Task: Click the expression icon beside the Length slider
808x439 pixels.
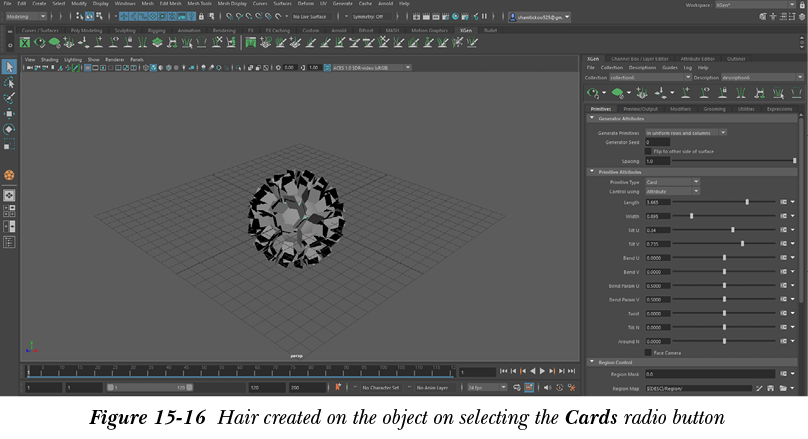Action: pos(783,202)
